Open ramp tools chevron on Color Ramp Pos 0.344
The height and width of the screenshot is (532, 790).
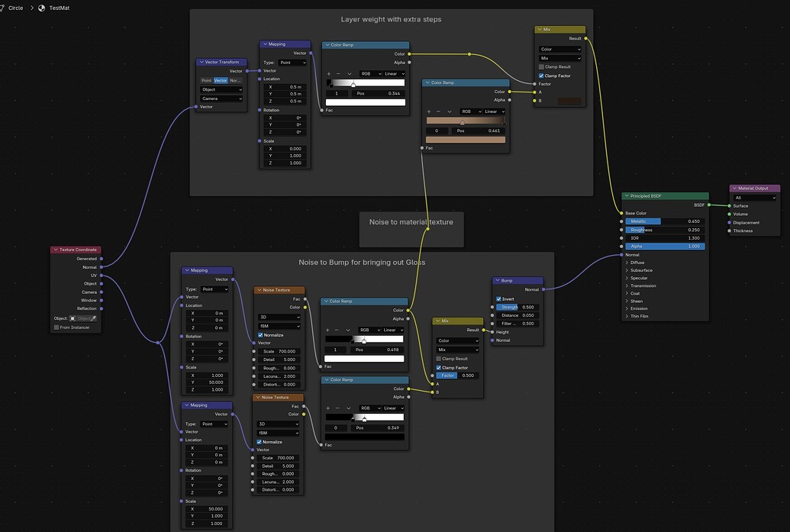349,73
